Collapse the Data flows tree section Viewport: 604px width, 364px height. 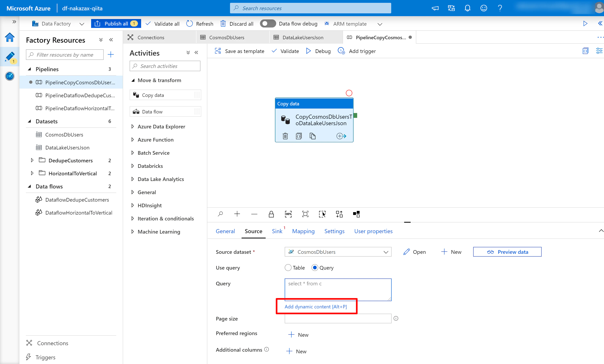pyautogui.click(x=29, y=186)
